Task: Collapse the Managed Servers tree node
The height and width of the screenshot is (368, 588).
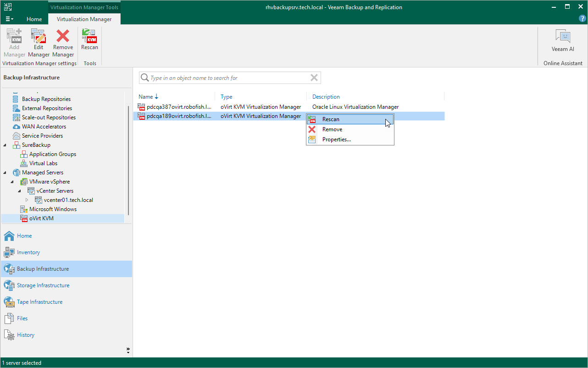Action: 5,173
